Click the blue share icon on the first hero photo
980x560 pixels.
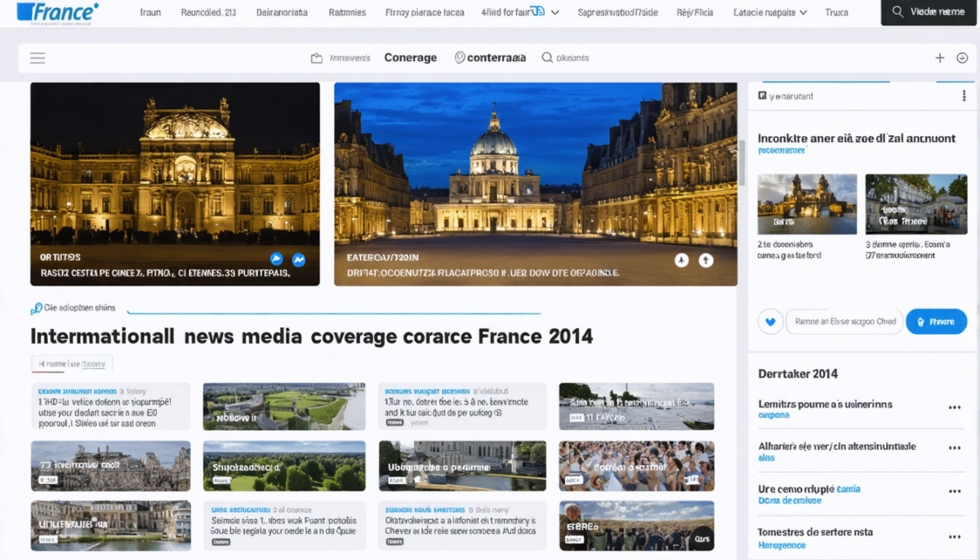pyautogui.click(x=276, y=259)
